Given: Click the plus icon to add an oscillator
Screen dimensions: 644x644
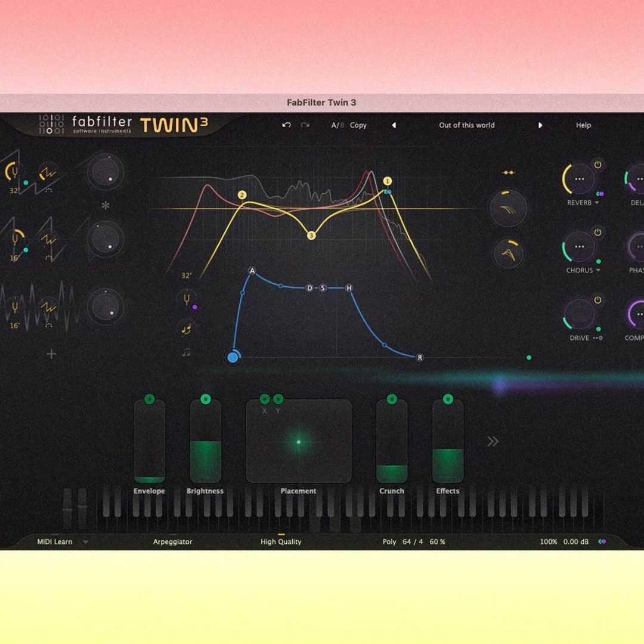Looking at the screenshot, I should (x=51, y=353).
